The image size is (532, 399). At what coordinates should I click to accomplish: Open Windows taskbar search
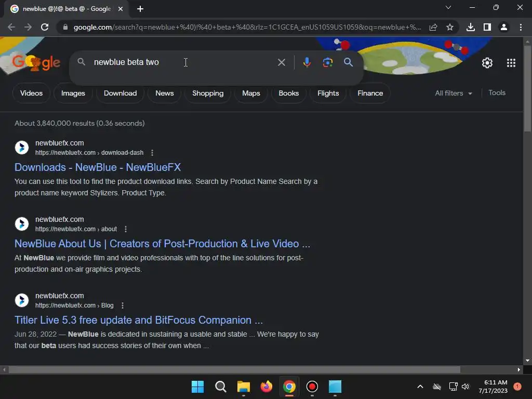(x=220, y=387)
